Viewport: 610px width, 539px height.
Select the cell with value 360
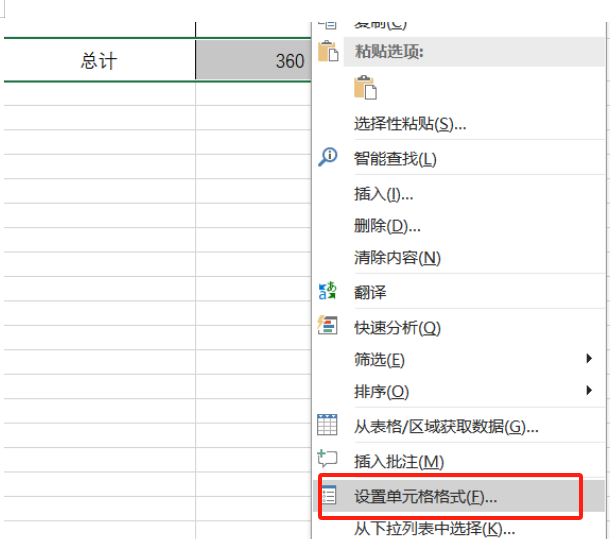(x=253, y=60)
